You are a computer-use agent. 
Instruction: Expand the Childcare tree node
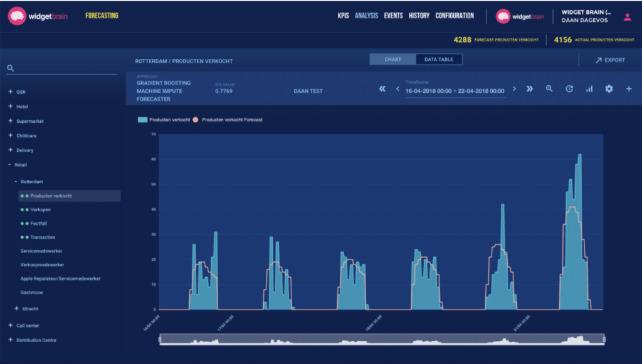click(10, 135)
